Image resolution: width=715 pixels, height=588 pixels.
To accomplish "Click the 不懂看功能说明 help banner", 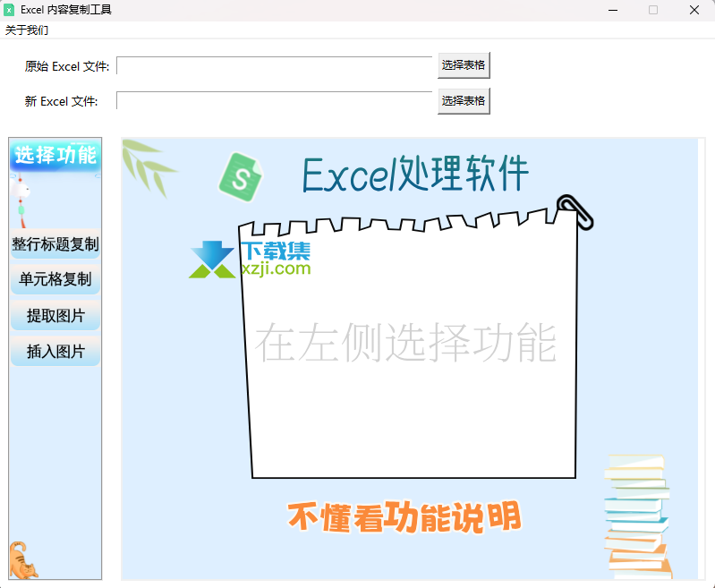I will pos(404,517).
